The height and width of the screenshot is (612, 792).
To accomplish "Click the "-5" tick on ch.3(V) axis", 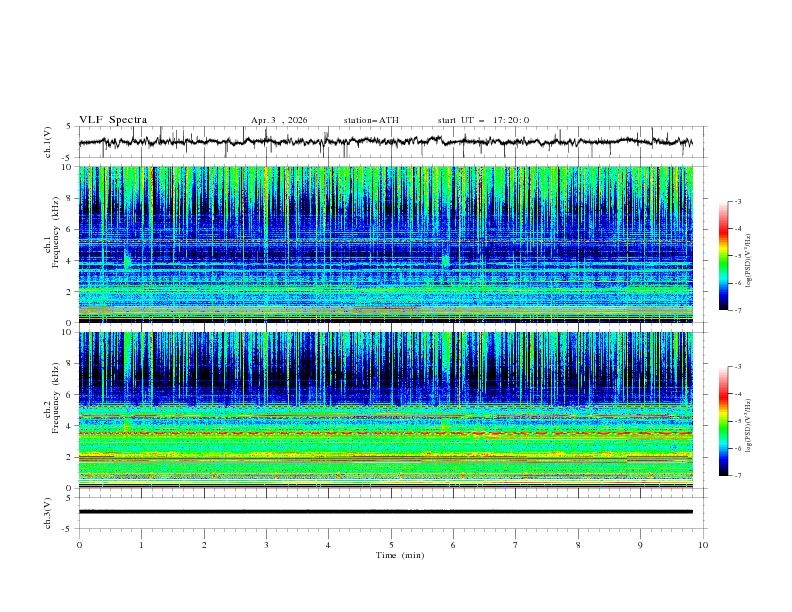I will coord(68,529).
